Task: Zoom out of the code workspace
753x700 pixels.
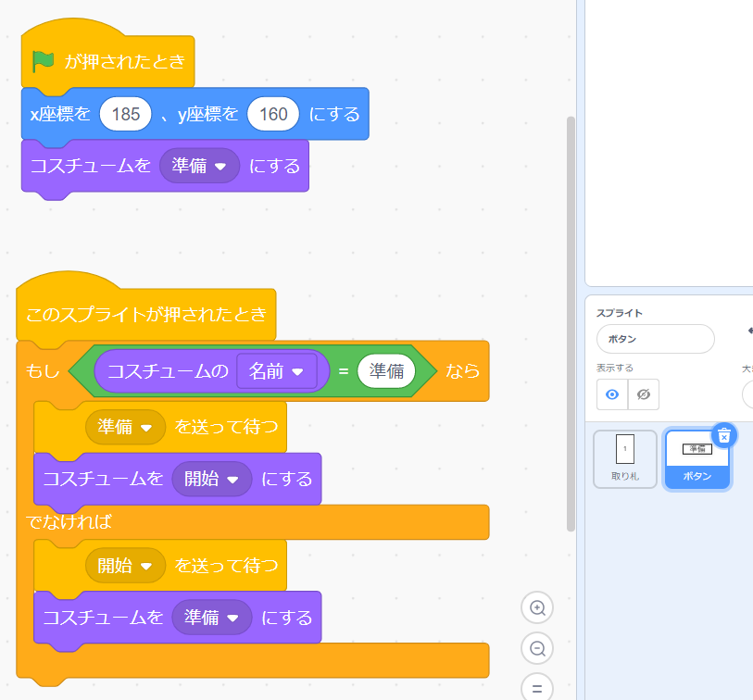Action: 537,648
